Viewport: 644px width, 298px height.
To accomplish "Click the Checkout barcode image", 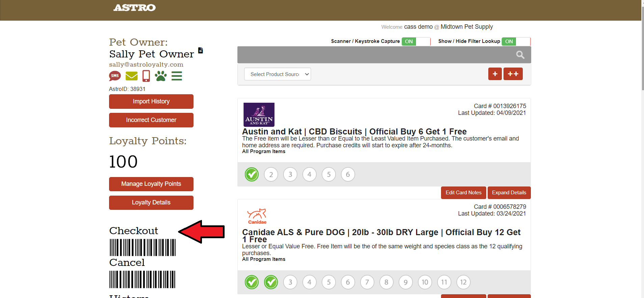I will [x=143, y=248].
